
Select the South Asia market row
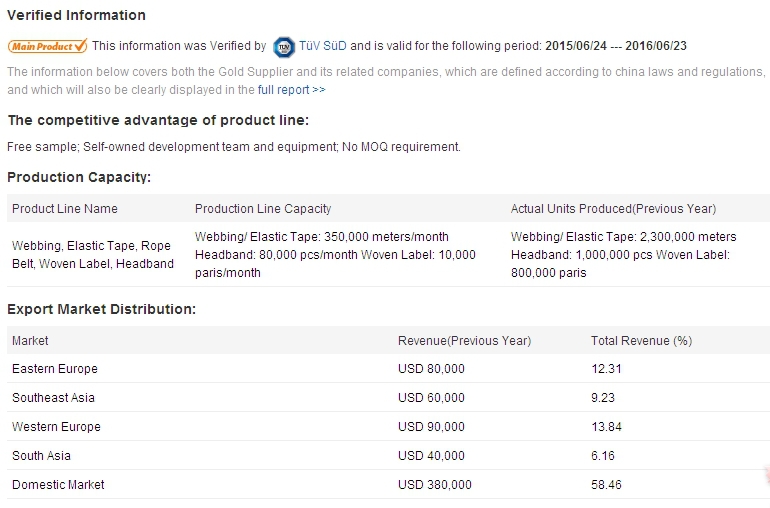tap(41, 456)
